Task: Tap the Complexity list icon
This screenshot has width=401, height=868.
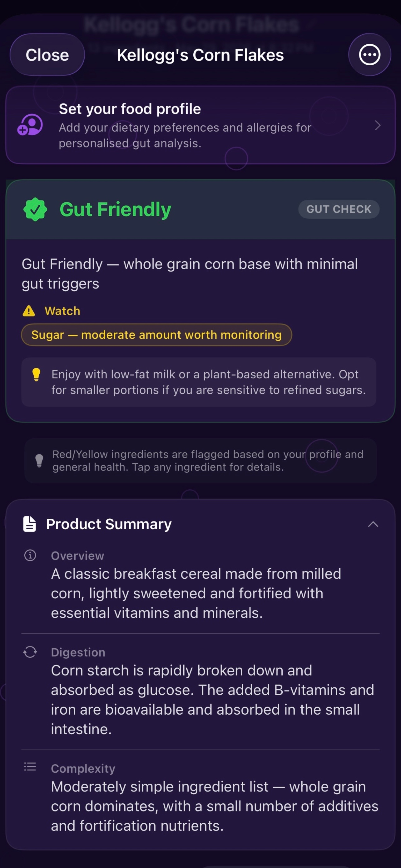Action: [x=30, y=767]
